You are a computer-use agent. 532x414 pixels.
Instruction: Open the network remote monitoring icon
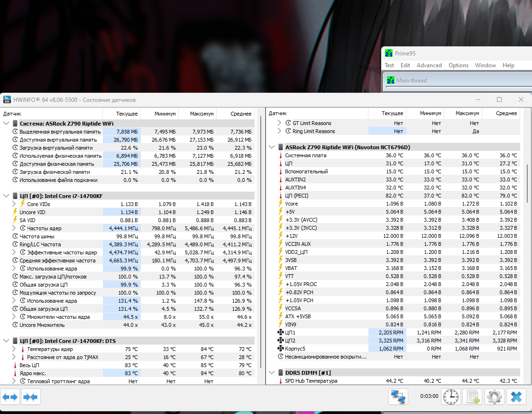pyautogui.click(x=398, y=396)
